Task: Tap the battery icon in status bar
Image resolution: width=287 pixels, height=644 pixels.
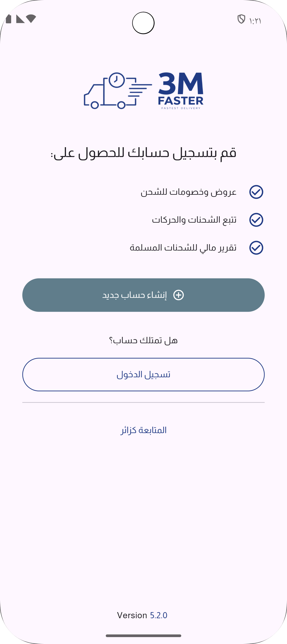Action: (x=9, y=19)
